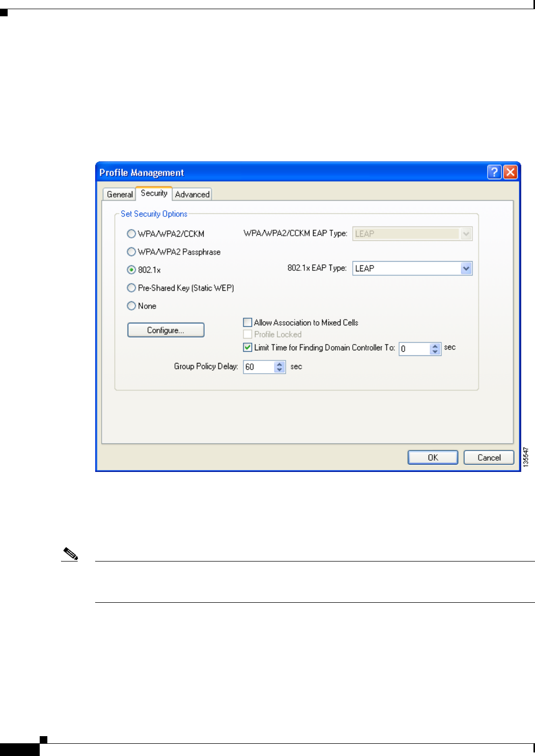
Task: Open the 802.1x EAP Type dropdown
Action: pos(466,268)
